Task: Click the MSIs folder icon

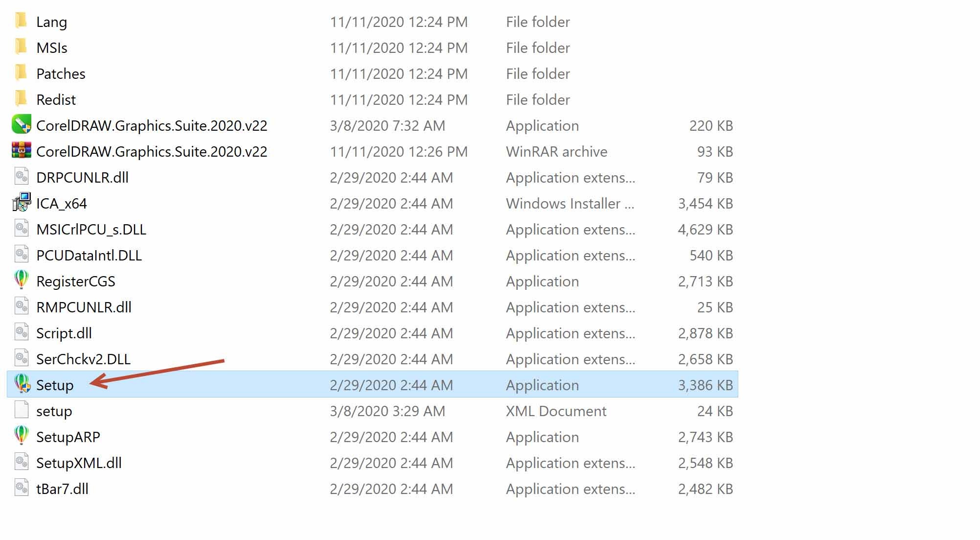Action: [x=21, y=47]
